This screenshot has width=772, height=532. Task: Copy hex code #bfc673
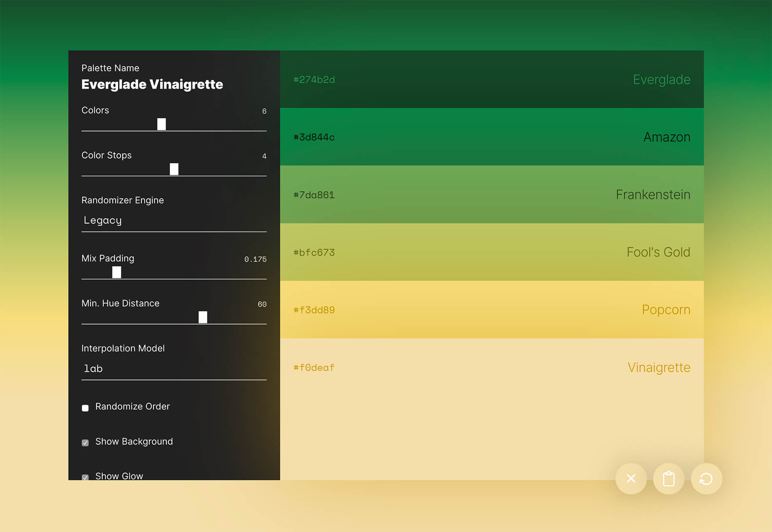click(x=314, y=252)
